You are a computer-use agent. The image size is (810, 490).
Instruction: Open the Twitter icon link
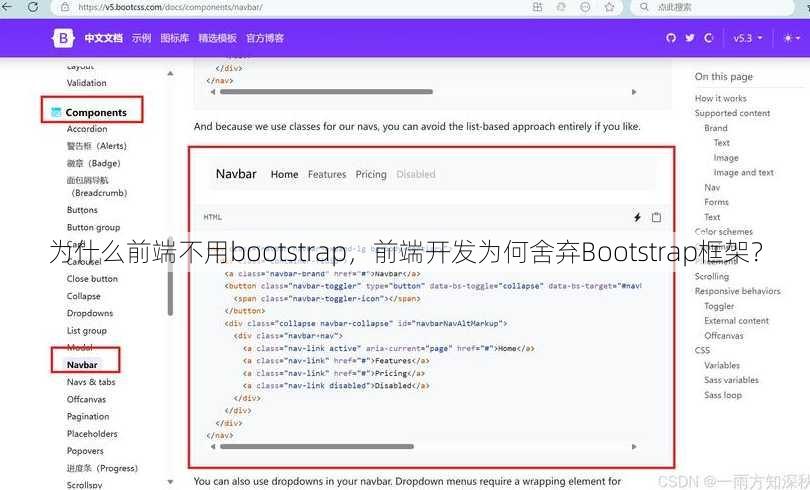coord(690,38)
